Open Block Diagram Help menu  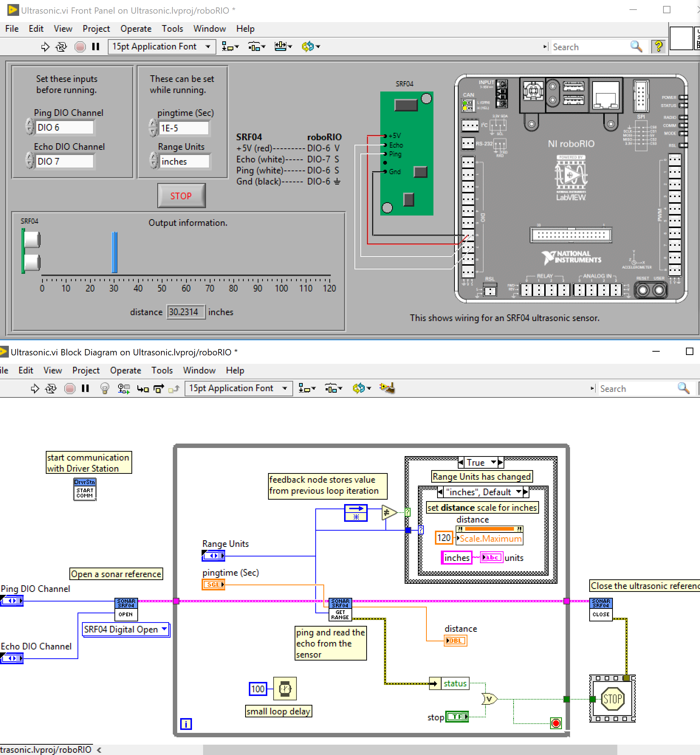pos(235,370)
